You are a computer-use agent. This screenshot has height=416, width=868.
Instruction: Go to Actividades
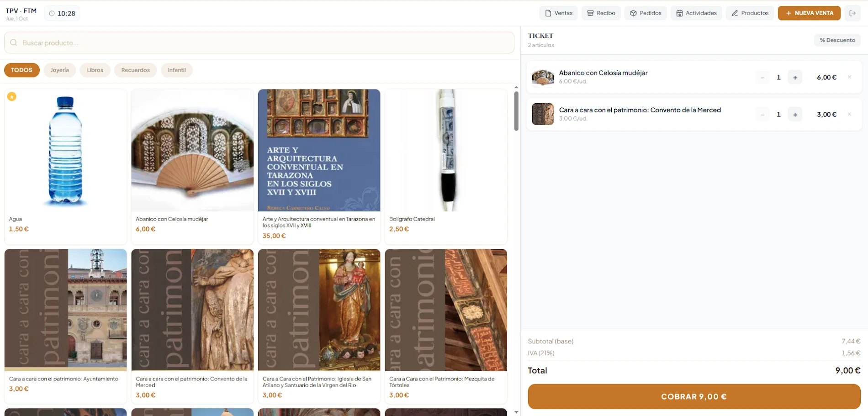696,13
